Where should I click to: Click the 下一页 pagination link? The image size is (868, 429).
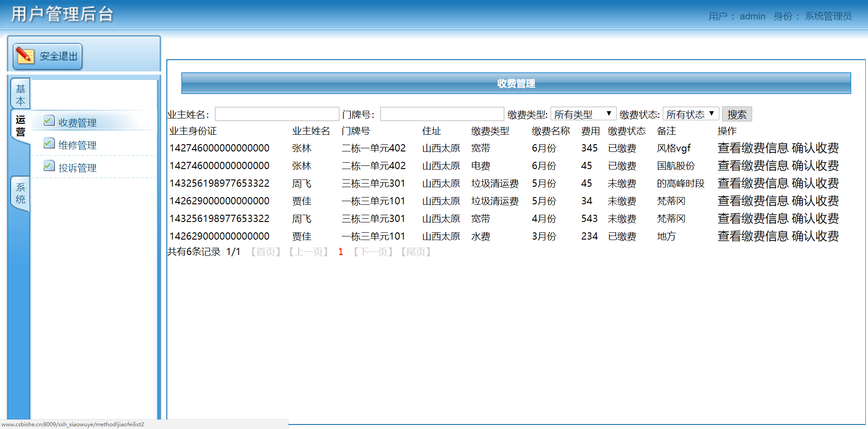pos(373,252)
